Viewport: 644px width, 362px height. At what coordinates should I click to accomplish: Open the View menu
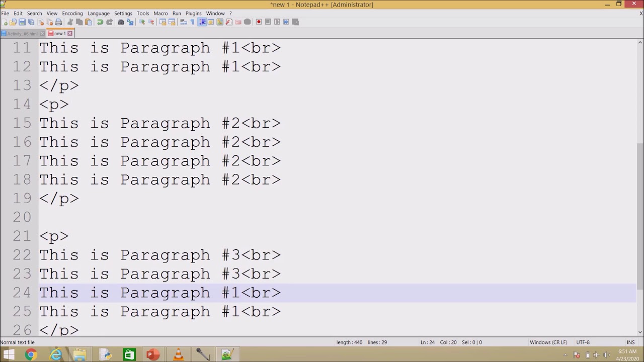pyautogui.click(x=52, y=14)
